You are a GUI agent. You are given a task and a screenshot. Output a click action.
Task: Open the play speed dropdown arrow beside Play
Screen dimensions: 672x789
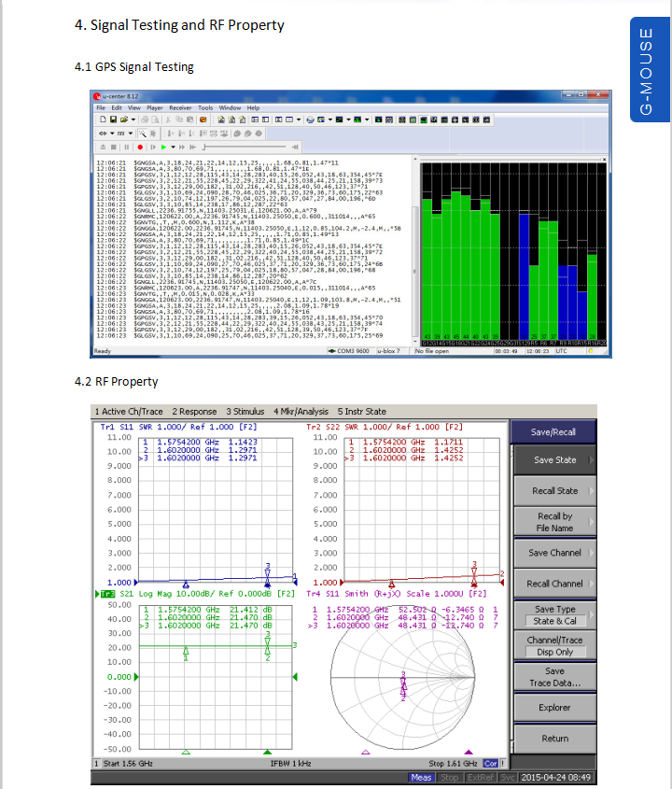pos(173,147)
